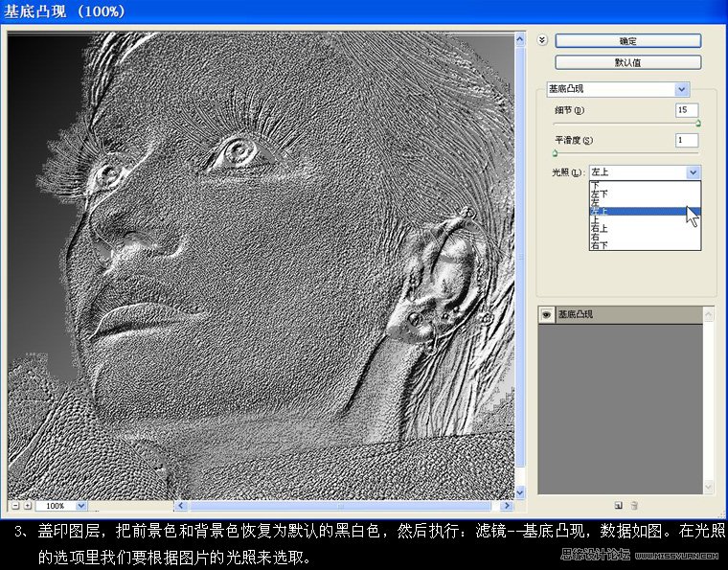728x570 pixels.
Task: Click preview vertical scrollbar up arrow
Action: coord(519,39)
